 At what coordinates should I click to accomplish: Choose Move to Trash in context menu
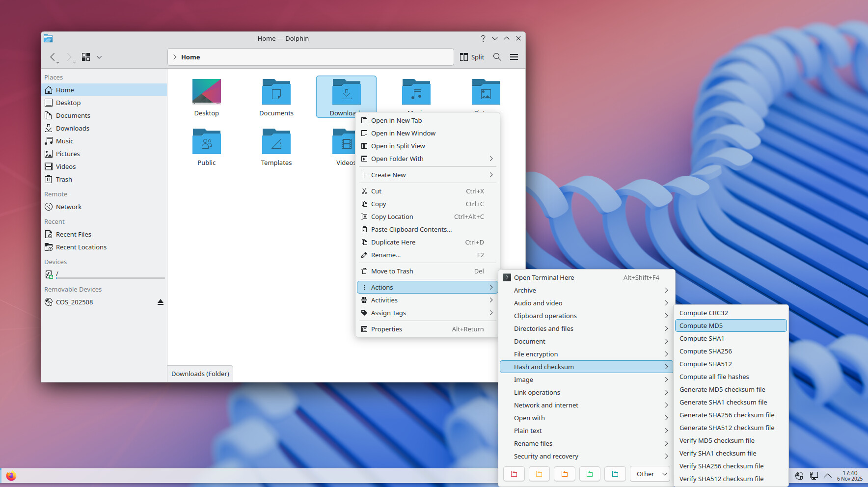point(392,271)
